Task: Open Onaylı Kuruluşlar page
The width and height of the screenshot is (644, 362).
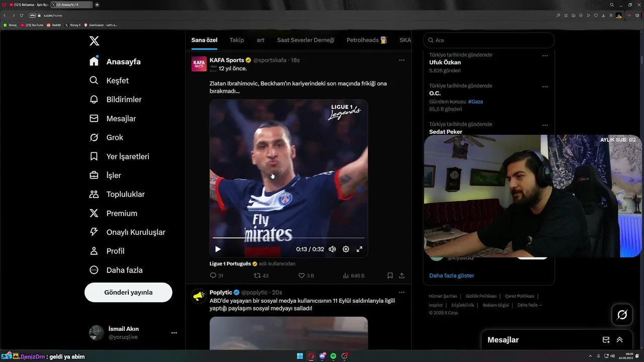Action: coord(127,232)
